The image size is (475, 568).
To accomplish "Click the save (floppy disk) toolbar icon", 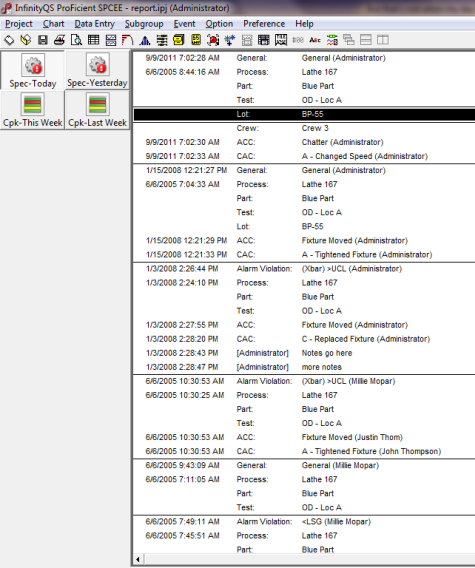I will 43,40.
